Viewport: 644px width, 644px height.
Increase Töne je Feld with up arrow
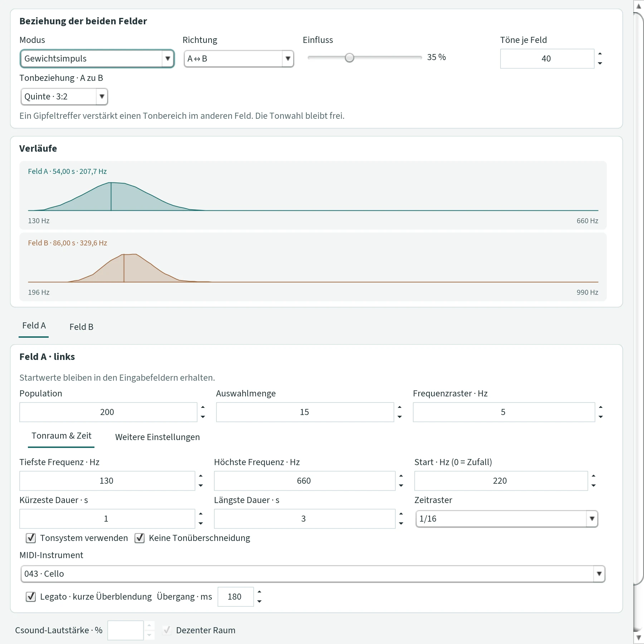(x=600, y=54)
